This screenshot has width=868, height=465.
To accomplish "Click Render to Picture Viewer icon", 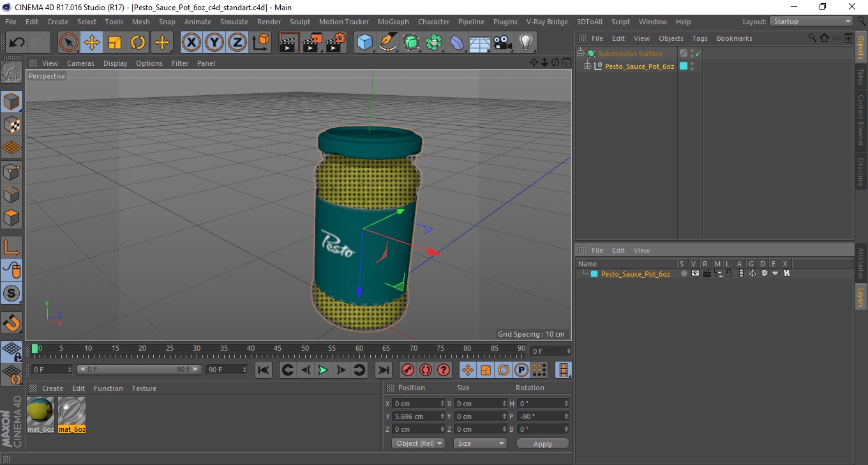I will point(313,43).
